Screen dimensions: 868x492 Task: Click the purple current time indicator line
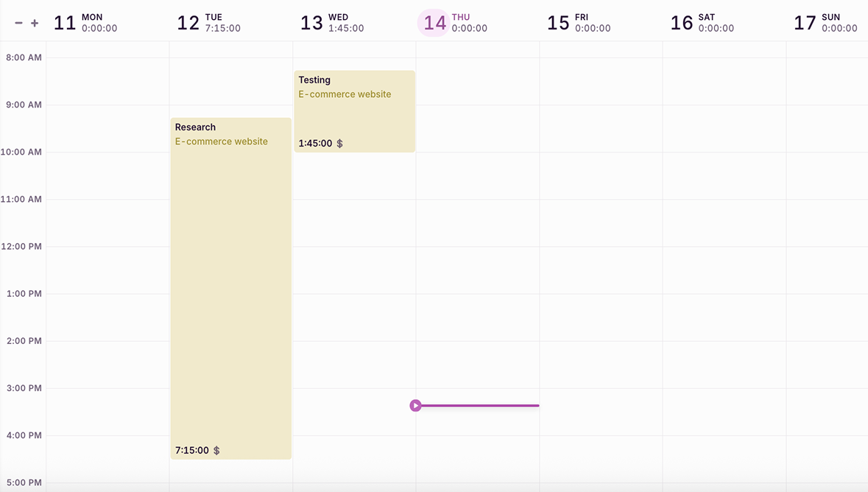[479, 406]
